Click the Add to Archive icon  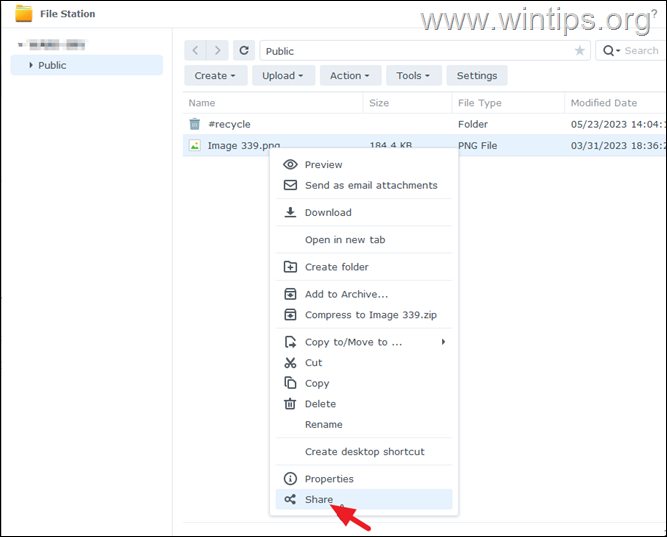pyautogui.click(x=290, y=294)
